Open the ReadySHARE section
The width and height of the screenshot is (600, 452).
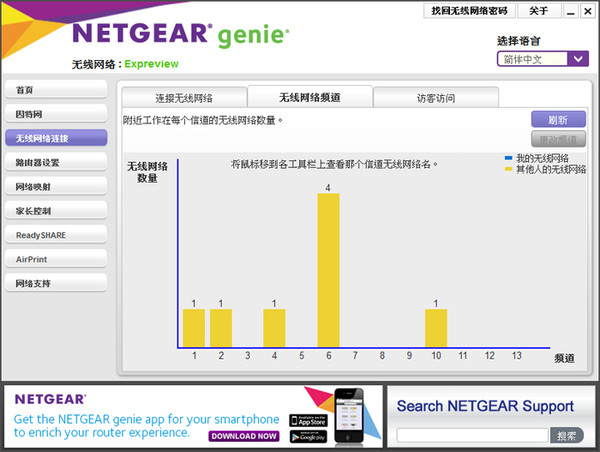click(x=56, y=235)
